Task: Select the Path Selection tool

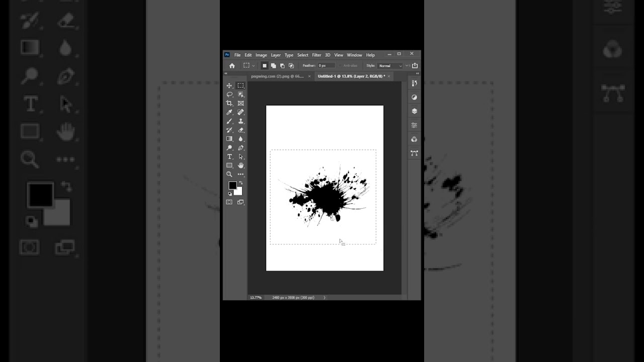Action: click(x=240, y=157)
